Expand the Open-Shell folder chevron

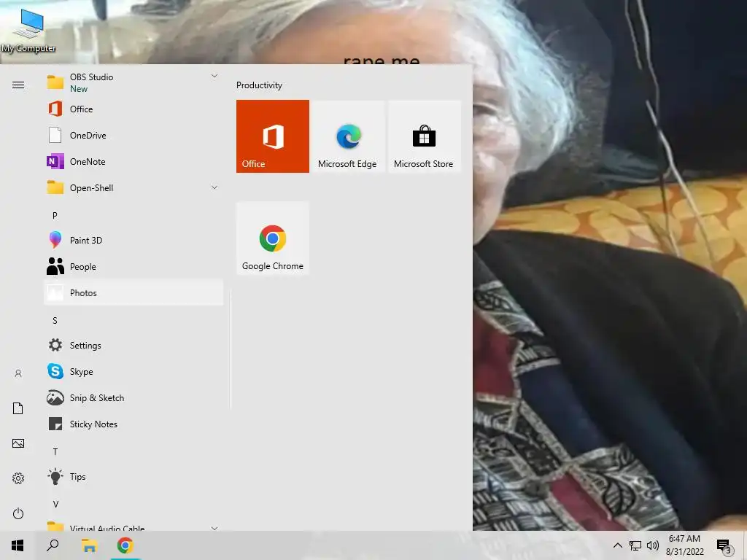coord(214,187)
